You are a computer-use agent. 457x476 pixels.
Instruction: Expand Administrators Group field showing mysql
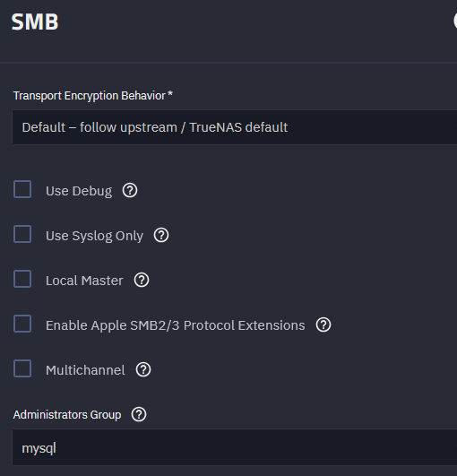tap(235, 447)
